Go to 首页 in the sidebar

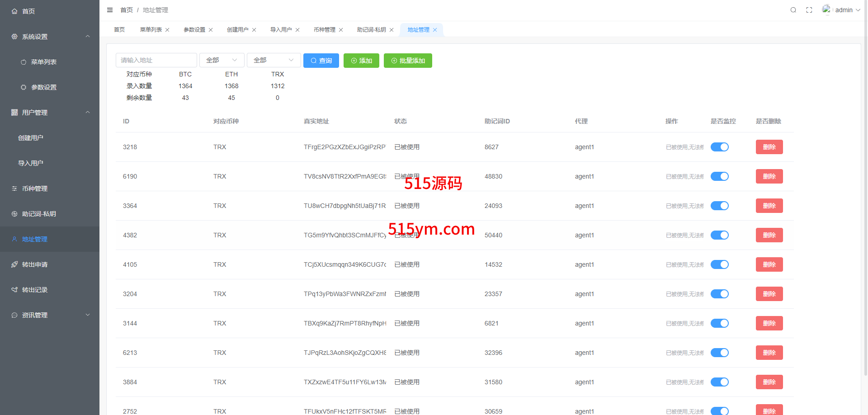(28, 11)
